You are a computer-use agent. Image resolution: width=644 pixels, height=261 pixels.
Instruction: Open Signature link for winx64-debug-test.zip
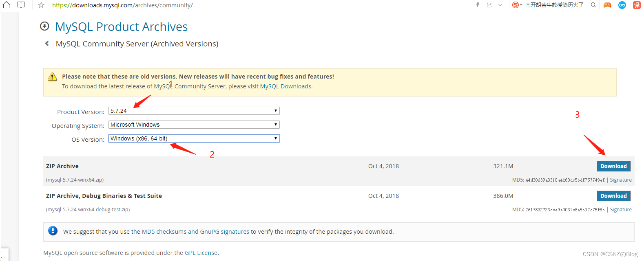coord(621,210)
